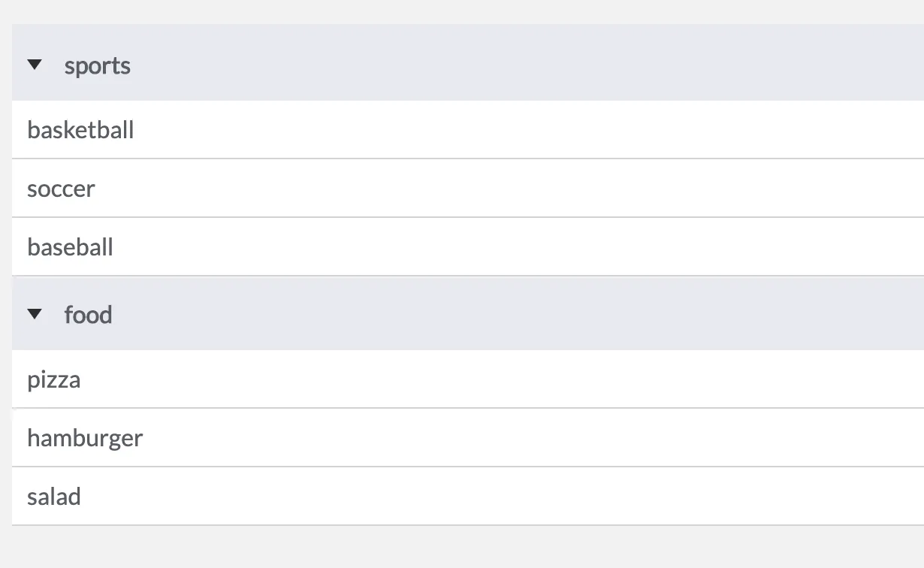Select the hamburger row
Image resolution: width=924 pixels, height=568 pixels.
468,437
